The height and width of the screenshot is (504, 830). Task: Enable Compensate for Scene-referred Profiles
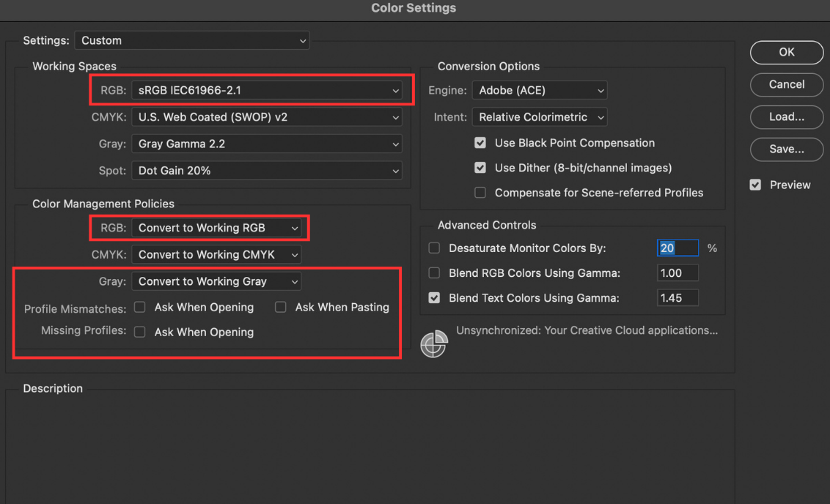pos(480,193)
